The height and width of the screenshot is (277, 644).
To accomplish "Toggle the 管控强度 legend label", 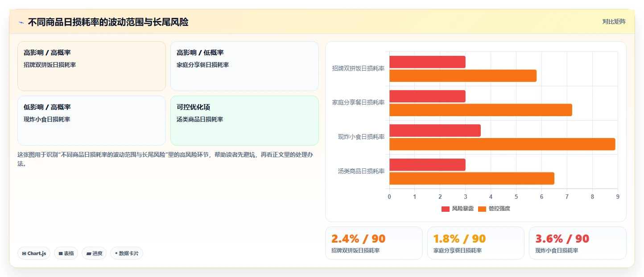I will (499, 209).
